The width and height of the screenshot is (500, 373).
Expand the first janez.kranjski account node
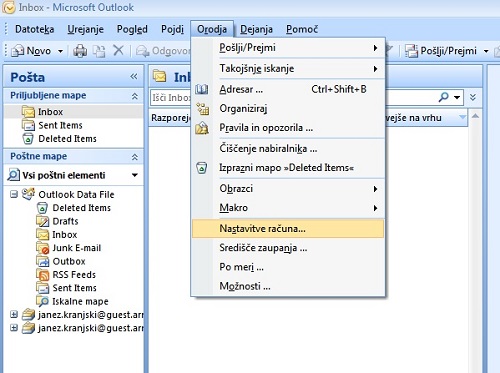[x=14, y=314]
